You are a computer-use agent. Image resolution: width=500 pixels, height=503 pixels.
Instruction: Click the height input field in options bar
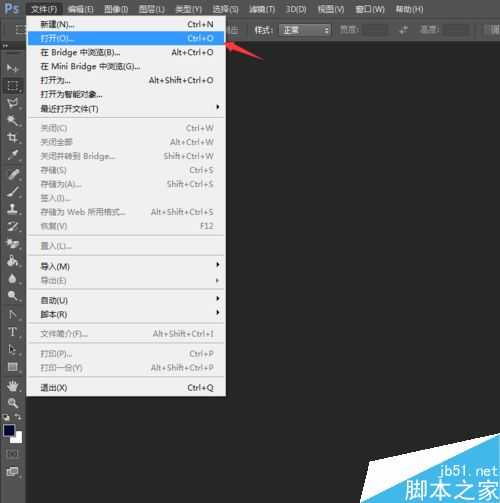point(456,30)
